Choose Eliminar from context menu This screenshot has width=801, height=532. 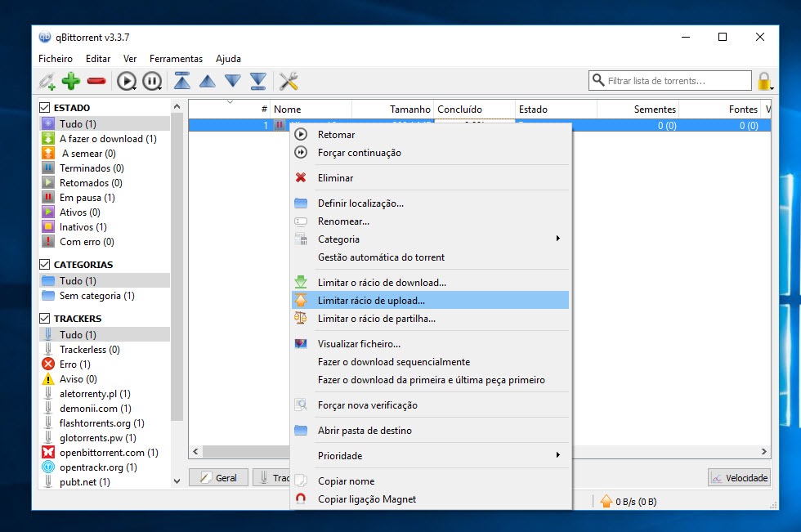[335, 177]
